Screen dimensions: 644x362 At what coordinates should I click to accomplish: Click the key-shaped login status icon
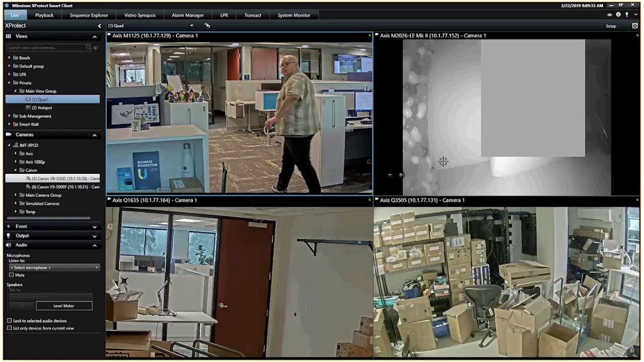coord(626,15)
